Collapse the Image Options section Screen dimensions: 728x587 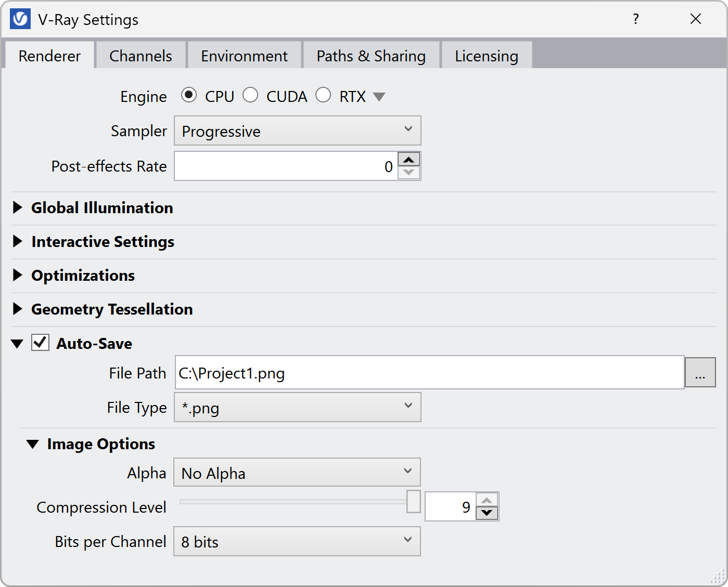tap(33, 444)
